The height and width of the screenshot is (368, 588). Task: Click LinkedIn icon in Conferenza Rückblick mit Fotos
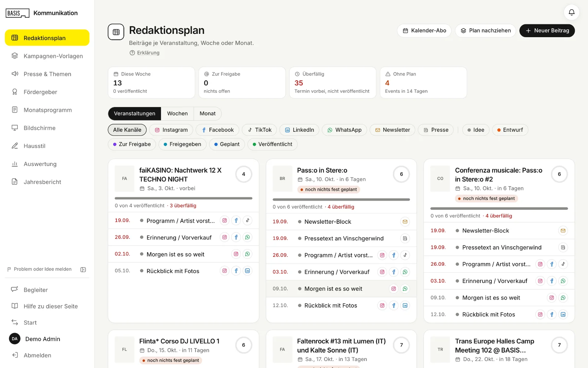tap(563, 314)
